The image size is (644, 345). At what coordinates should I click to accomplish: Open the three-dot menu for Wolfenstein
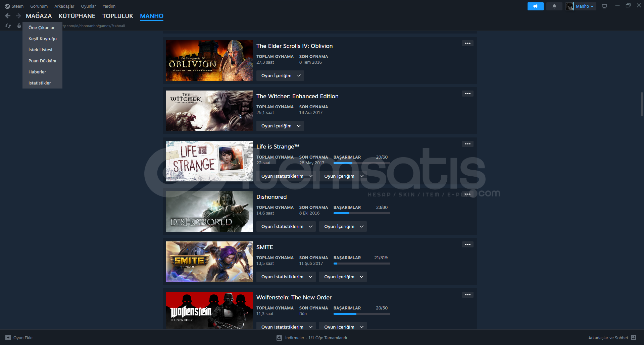[468, 295]
